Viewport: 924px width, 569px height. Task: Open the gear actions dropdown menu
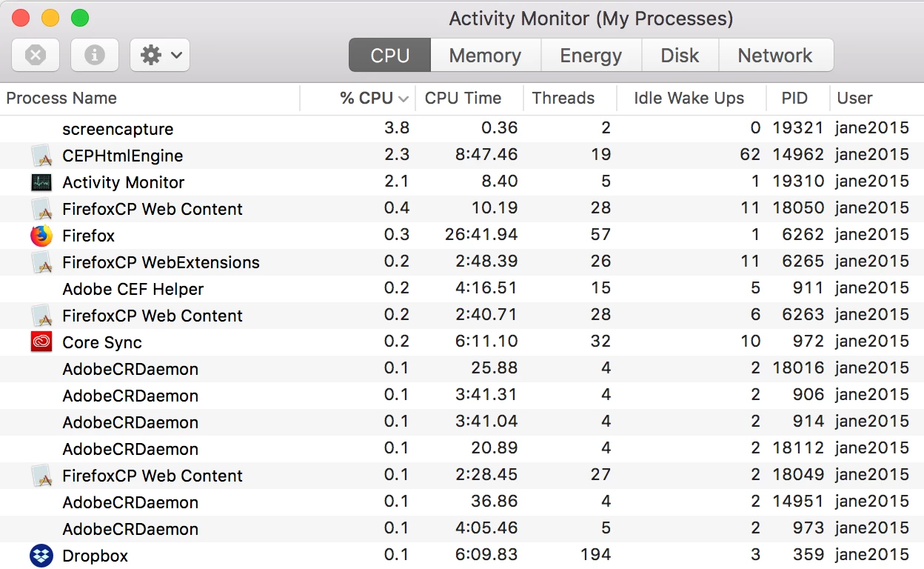pyautogui.click(x=160, y=56)
